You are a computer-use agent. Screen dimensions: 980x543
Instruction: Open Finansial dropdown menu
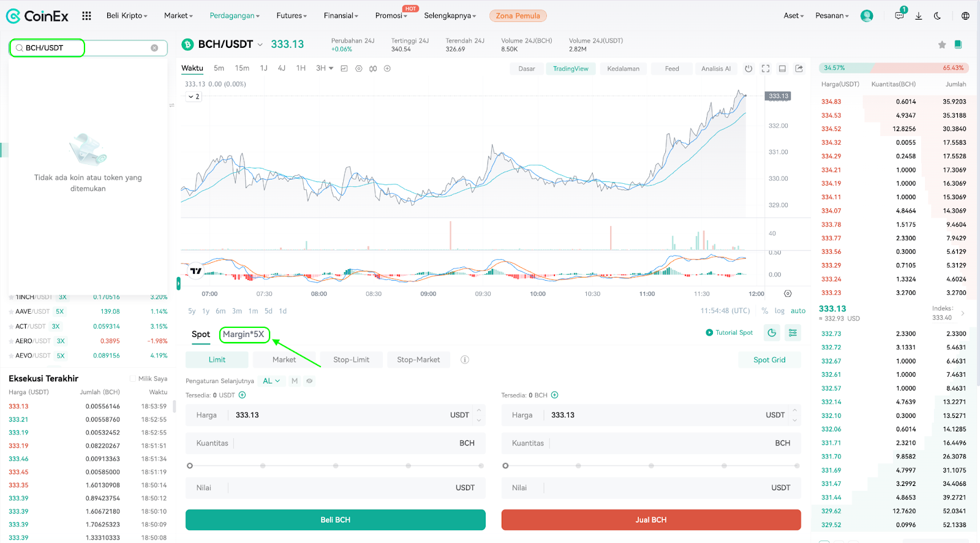[x=341, y=16]
